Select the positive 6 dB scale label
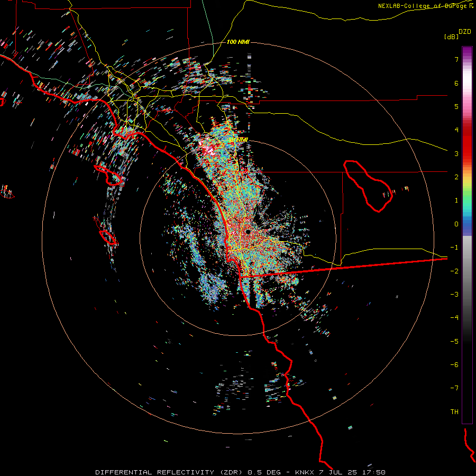 (456, 83)
